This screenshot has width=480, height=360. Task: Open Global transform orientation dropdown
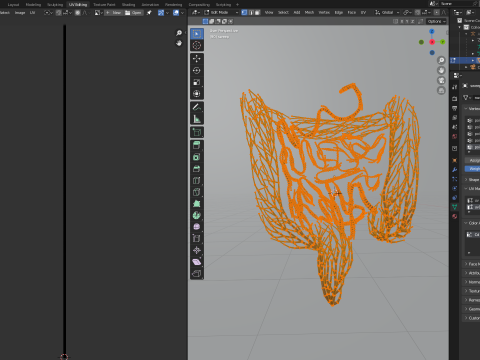387,13
